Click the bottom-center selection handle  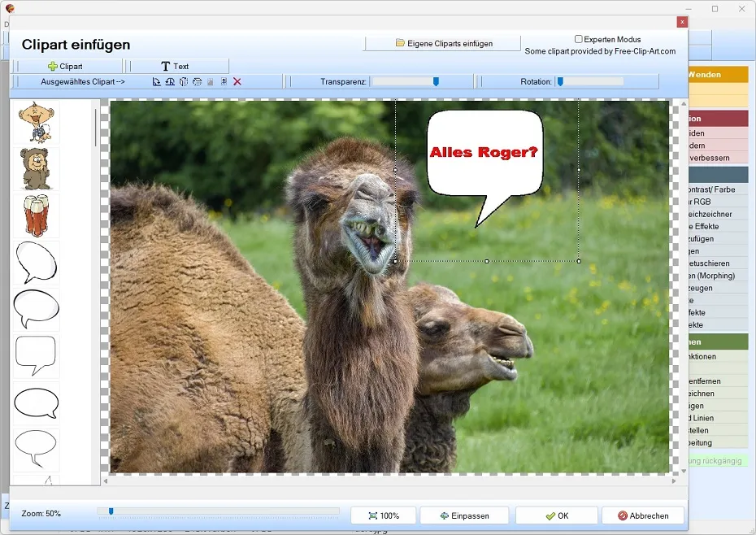click(487, 261)
